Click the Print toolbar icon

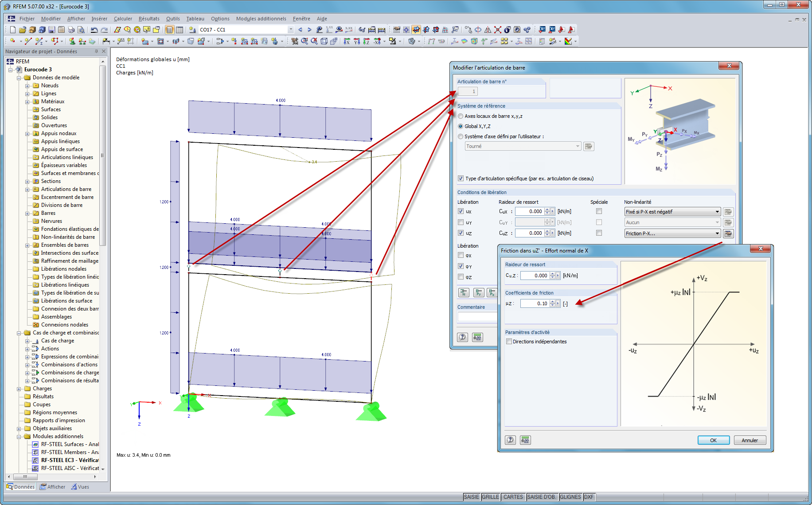(71, 30)
